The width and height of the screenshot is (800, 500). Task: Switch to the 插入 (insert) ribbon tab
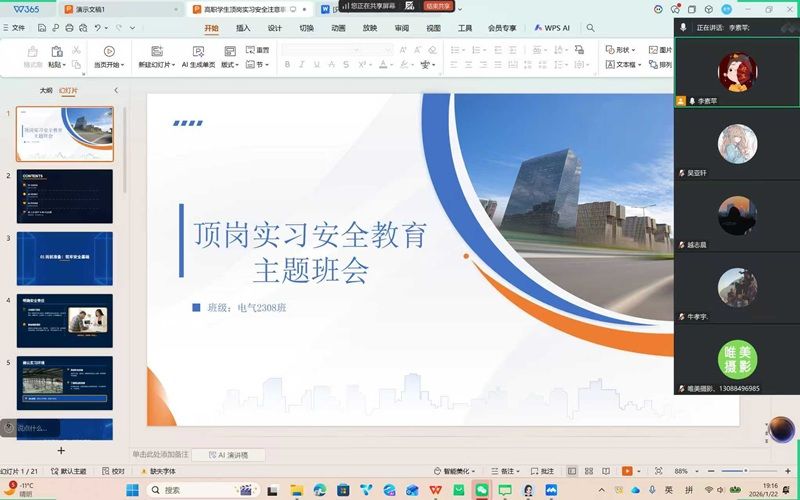click(243, 28)
